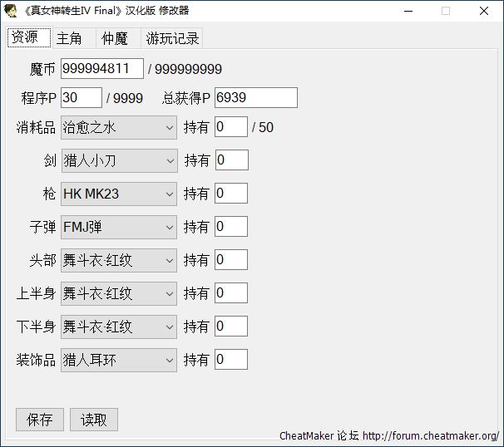Click the 程序P input field
This screenshot has height=447, width=504.
pyautogui.click(x=81, y=98)
